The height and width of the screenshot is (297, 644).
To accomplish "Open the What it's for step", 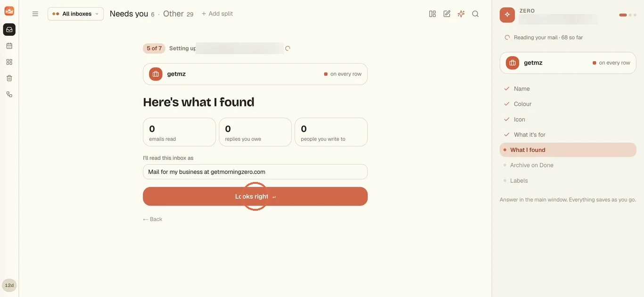I will [x=568, y=134].
